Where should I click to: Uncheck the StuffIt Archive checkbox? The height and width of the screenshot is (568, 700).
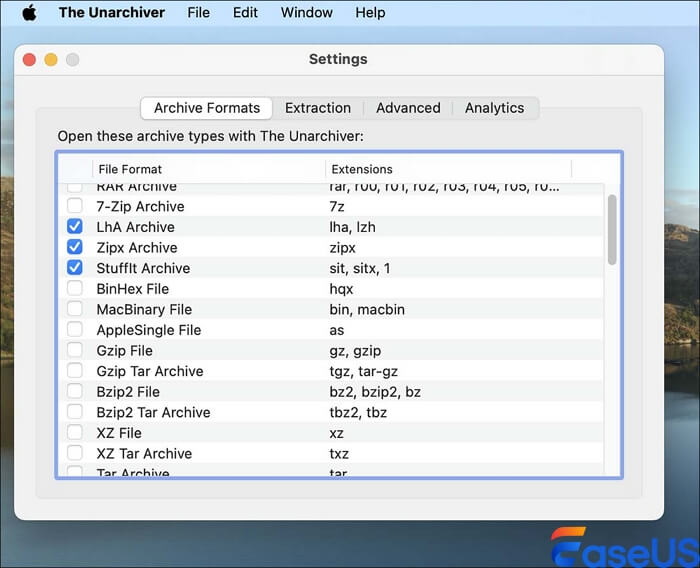[75, 268]
